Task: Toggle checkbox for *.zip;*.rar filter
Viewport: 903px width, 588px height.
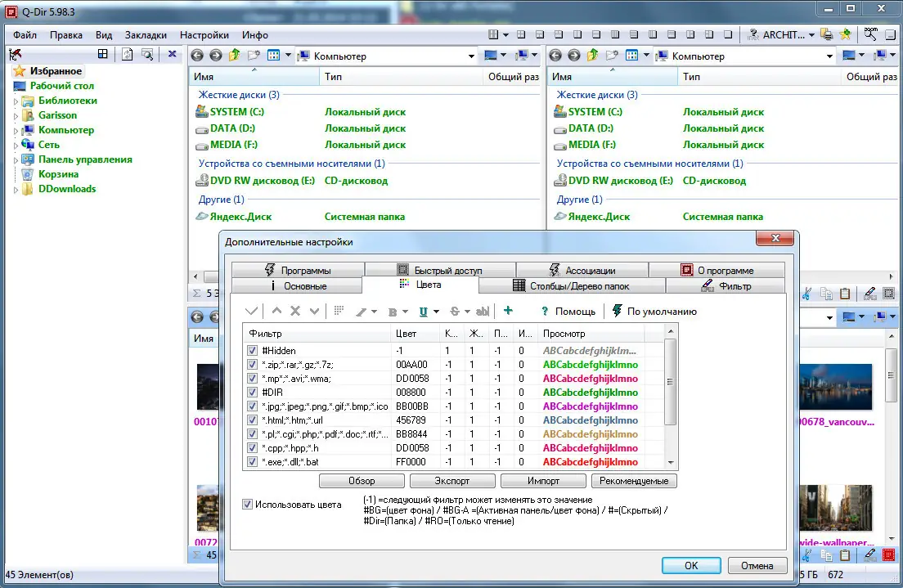Action: point(252,364)
